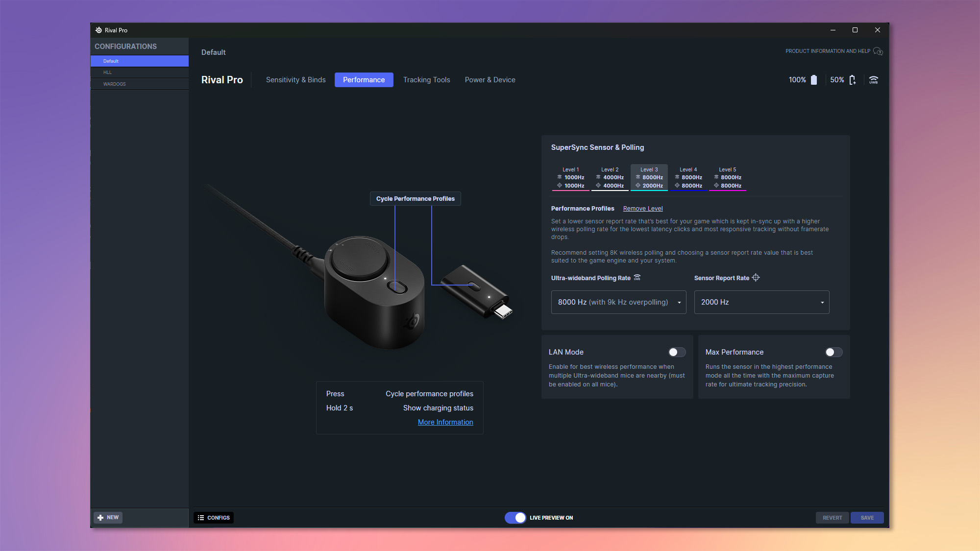Click the LAN Mode card title
Image resolution: width=980 pixels, height=551 pixels.
tap(566, 352)
